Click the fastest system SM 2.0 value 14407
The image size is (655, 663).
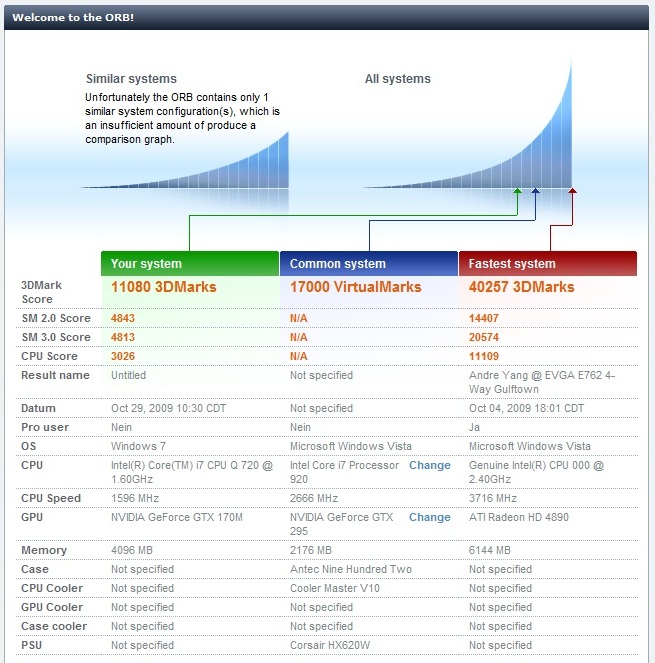tap(484, 318)
